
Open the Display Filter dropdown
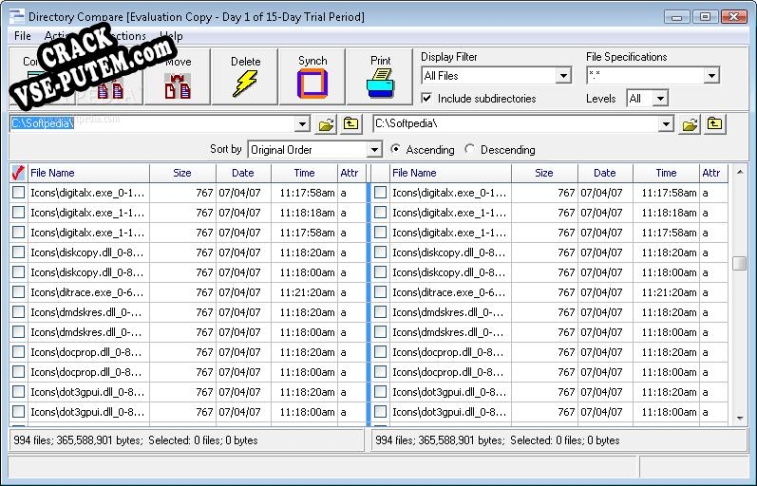563,76
